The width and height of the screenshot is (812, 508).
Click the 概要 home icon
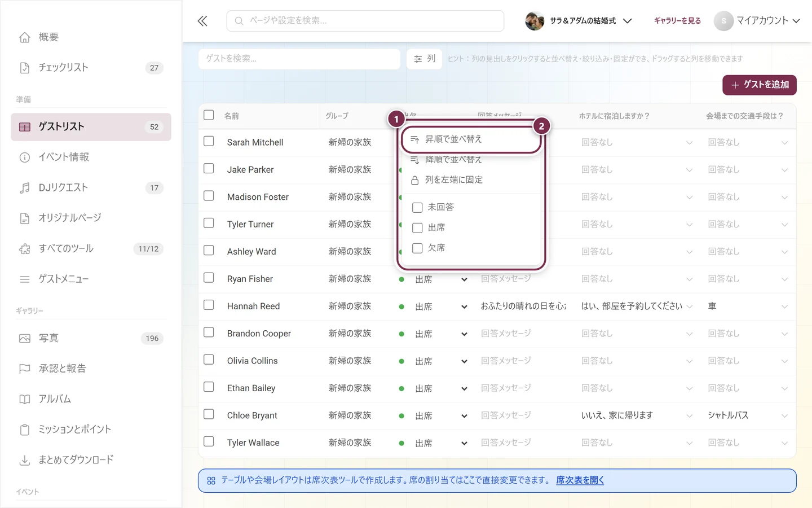(25, 37)
